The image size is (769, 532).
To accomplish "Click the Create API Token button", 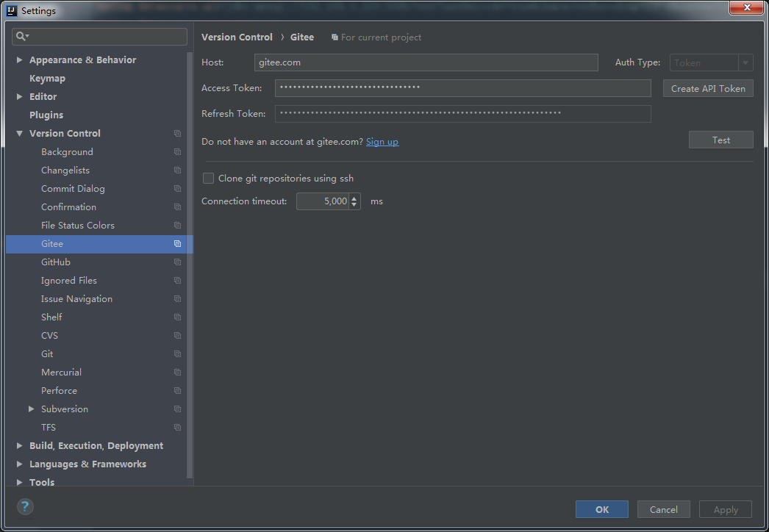I will pos(708,89).
